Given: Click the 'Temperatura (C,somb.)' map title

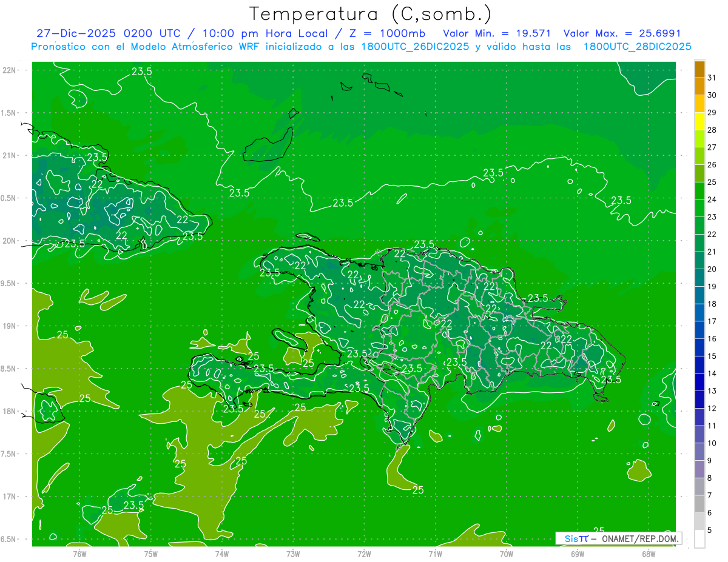Looking at the screenshot, I should point(371,14).
